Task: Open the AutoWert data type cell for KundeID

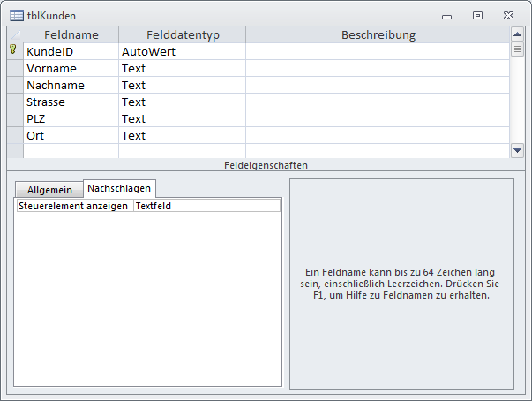Action: (x=181, y=51)
